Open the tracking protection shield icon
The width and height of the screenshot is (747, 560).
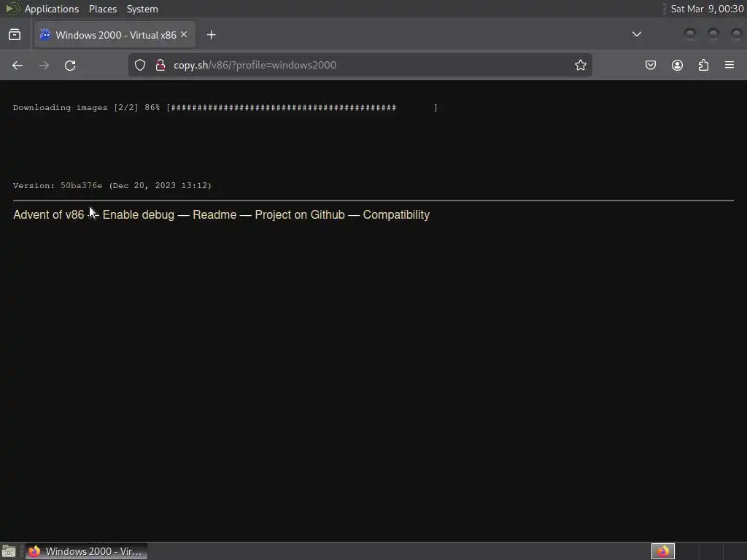(x=139, y=65)
